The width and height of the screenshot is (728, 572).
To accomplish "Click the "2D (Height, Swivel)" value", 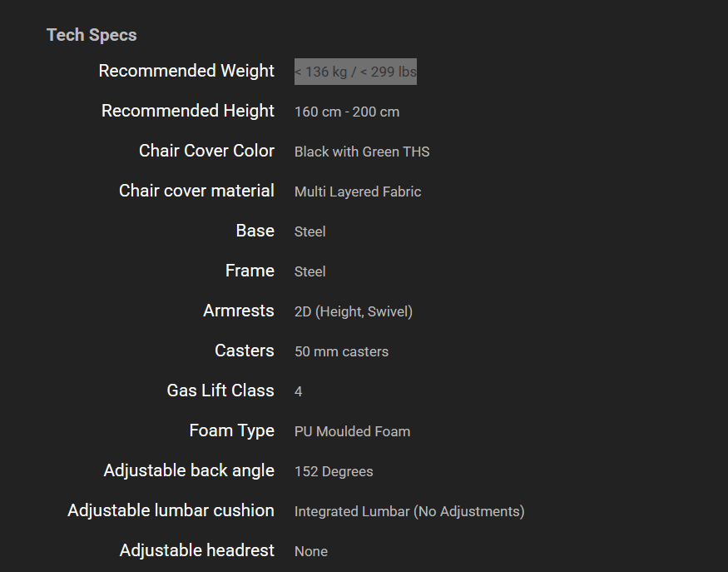I will [354, 311].
